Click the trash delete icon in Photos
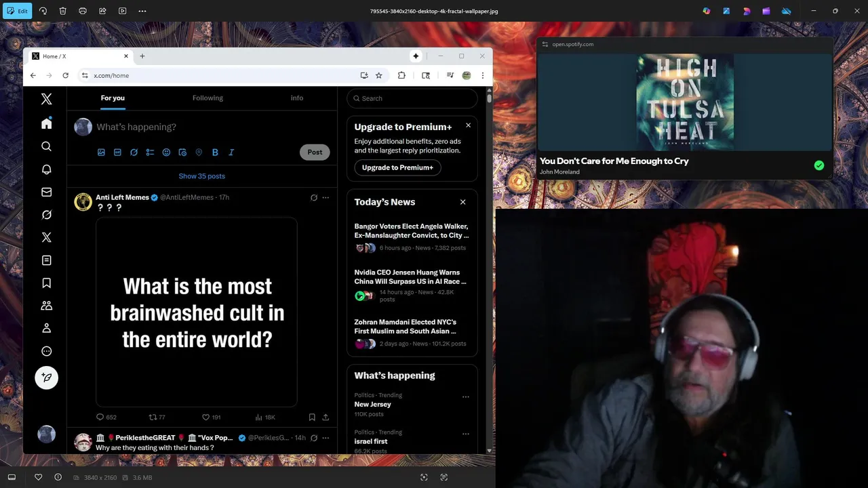 (62, 11)
